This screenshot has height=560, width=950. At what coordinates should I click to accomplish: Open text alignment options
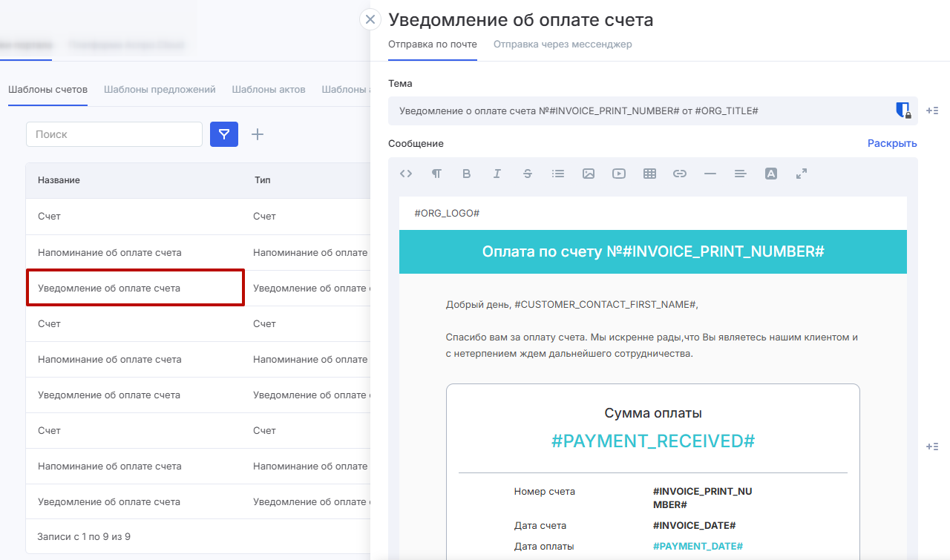(740, 174)
